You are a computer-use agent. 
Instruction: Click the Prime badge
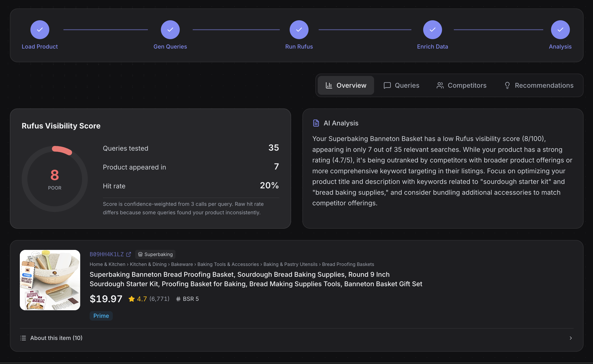pyautogui.click(x=101, y=316)
